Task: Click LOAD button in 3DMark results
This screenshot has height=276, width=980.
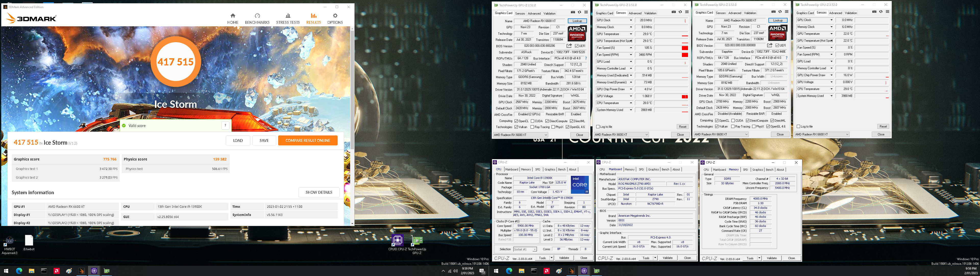Action: tap(238, 140)
